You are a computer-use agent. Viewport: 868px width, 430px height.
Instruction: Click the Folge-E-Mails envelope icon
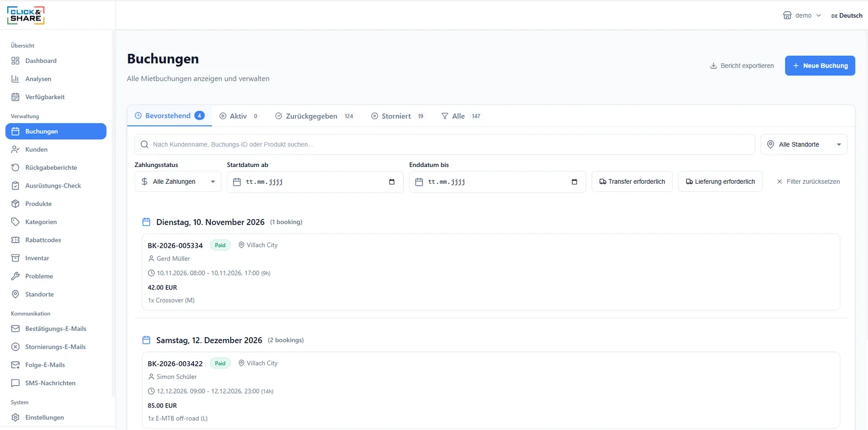(x=15, y=365)
